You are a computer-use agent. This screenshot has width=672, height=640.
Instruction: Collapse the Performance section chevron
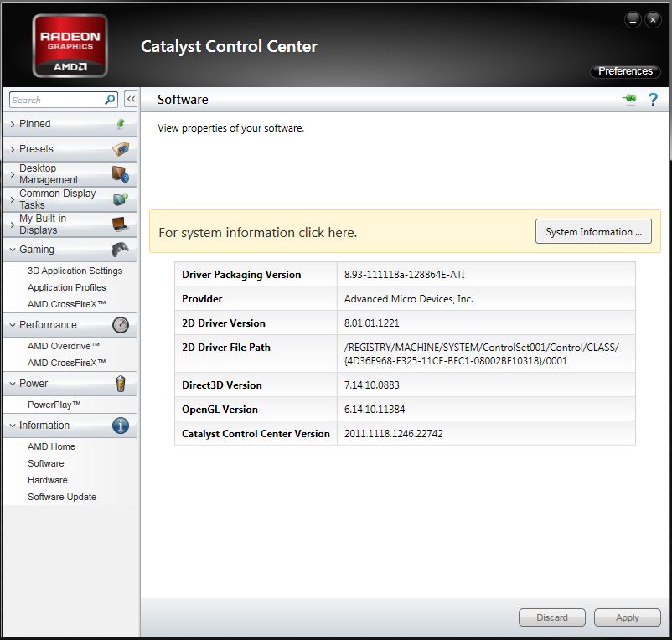pos(13,325)
